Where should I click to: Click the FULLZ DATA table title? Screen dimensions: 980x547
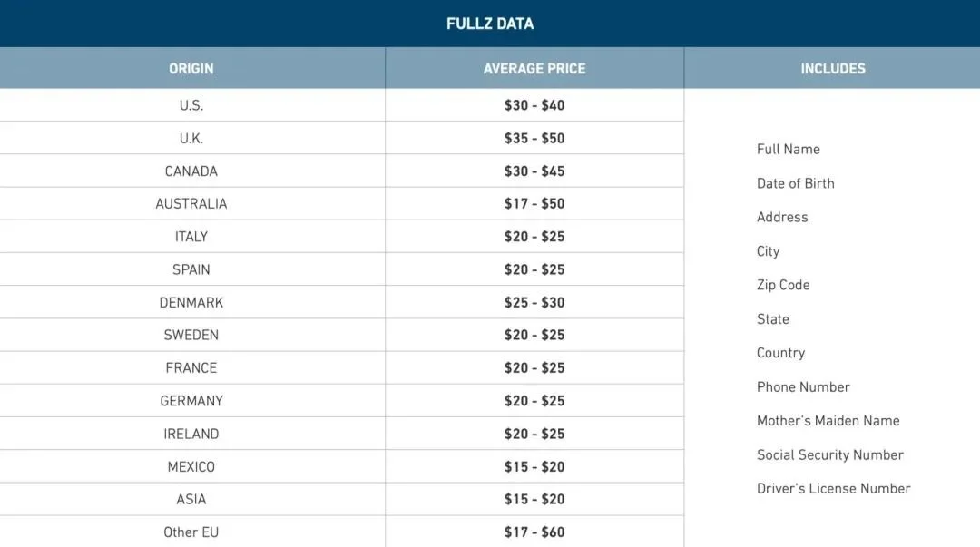point(490,24)
